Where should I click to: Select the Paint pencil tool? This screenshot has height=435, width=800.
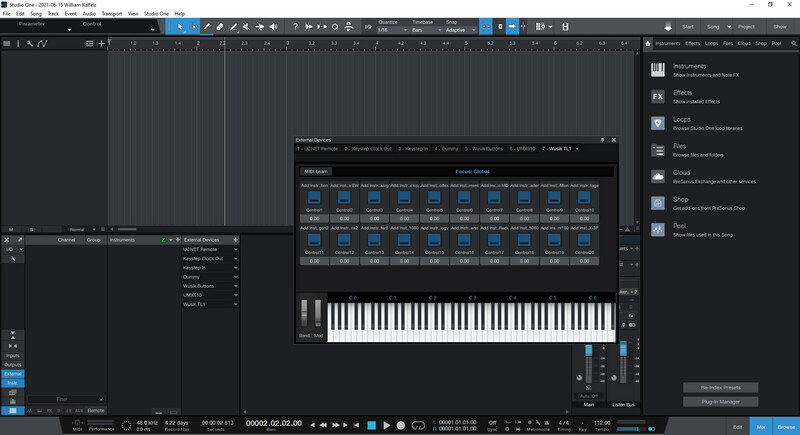233,27
